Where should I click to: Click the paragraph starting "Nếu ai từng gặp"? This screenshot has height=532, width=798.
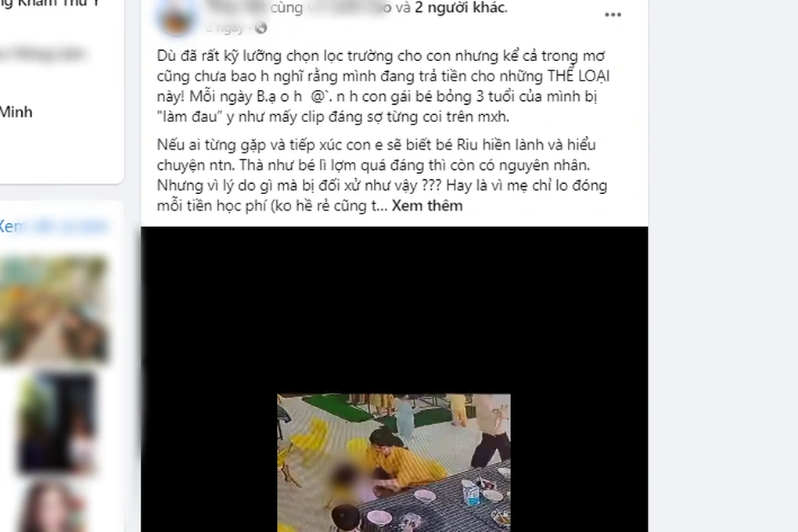[383, 175]
